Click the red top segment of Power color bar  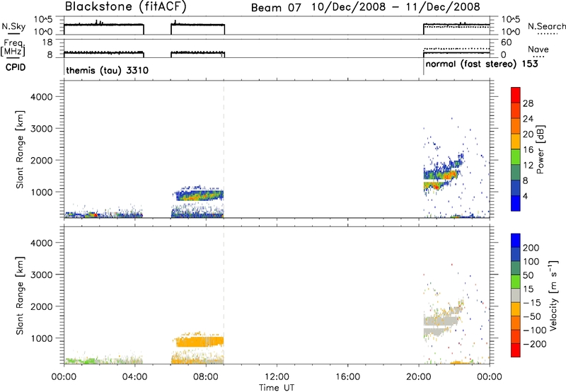point(516,96)
